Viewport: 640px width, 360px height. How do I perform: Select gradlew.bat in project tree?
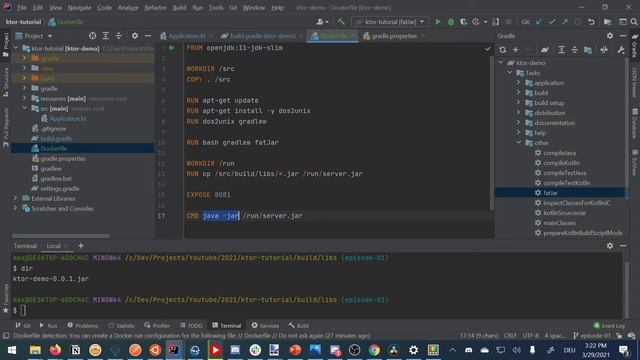pos(56,178)
